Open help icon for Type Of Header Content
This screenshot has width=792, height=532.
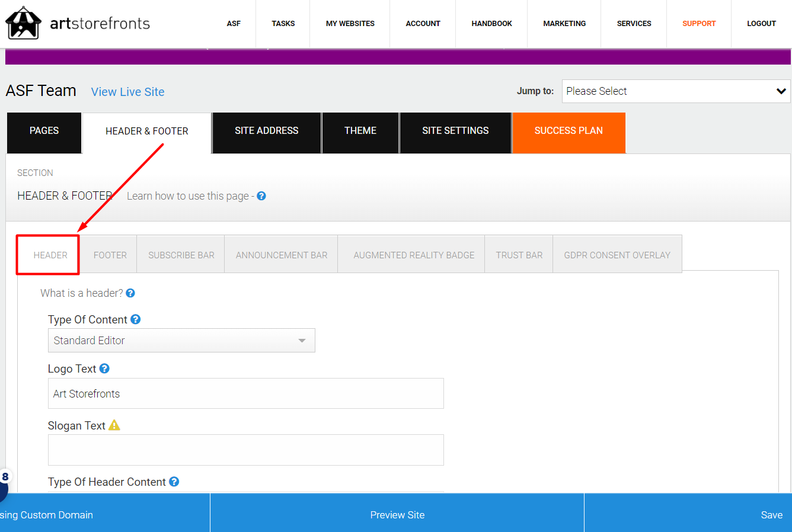coord(174,482)
